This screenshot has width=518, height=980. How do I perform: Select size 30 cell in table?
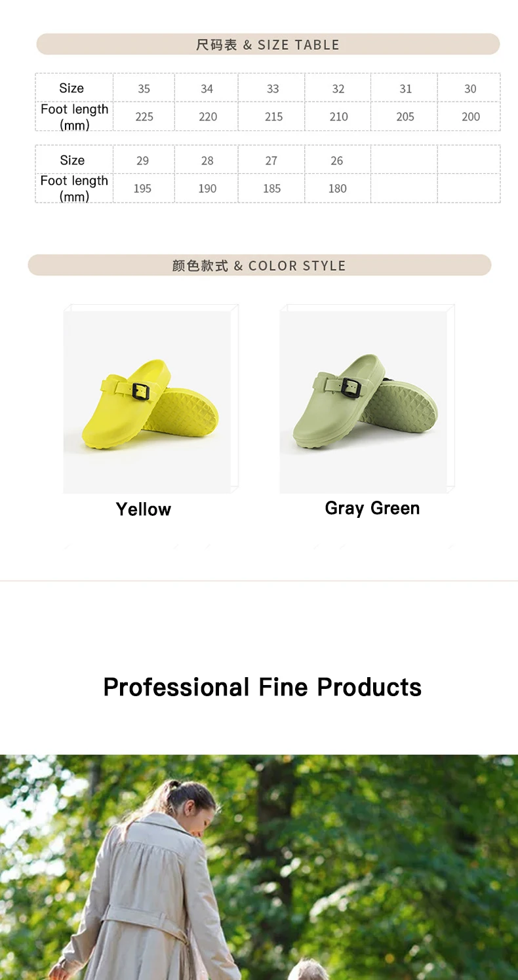tap(469, 88)
